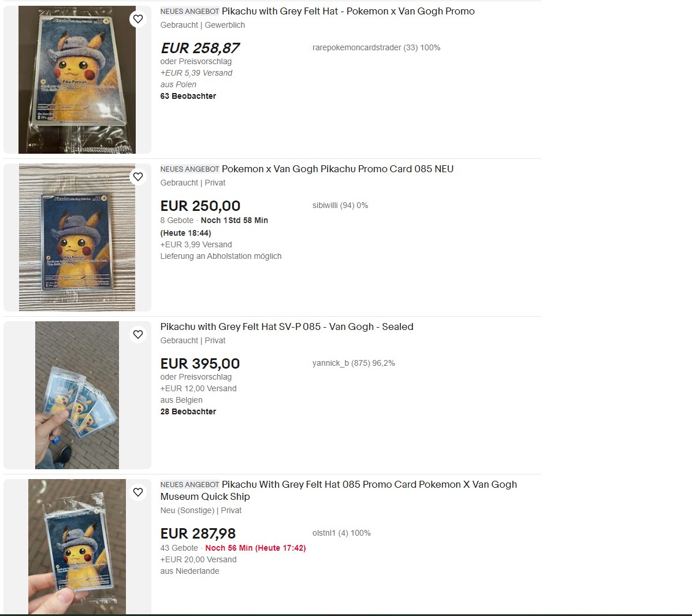Open thumbnail of hand holding single sealed card
692x616 pixels.
(77, 547)
